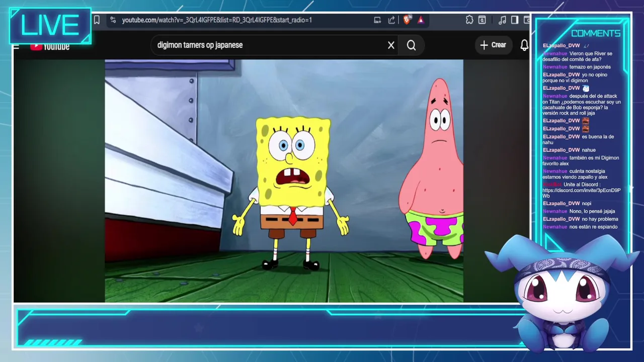The width and height of the screenshot is (644, 362).
Task: Click comment 'yo no opino porque no vi digimon'
Action: (575, 77)
